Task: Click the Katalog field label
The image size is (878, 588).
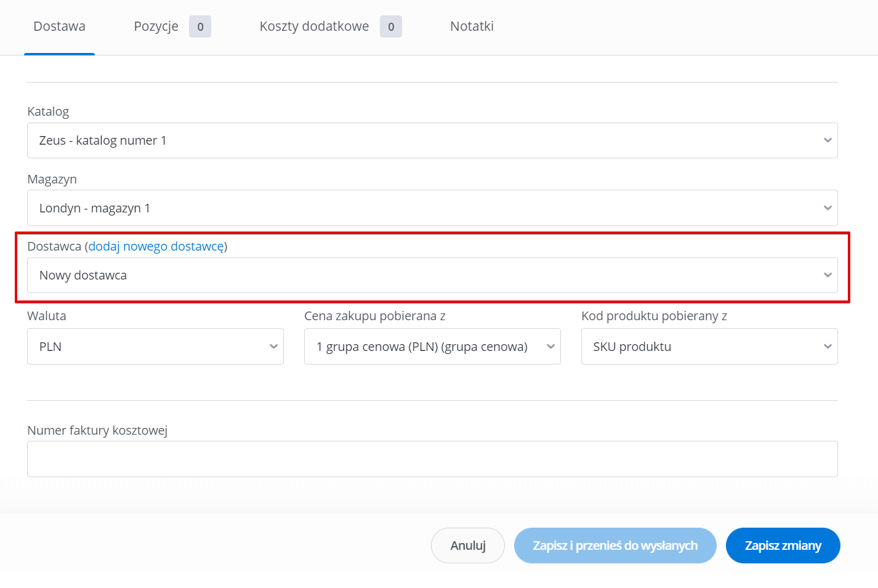Action: [48, 111]
